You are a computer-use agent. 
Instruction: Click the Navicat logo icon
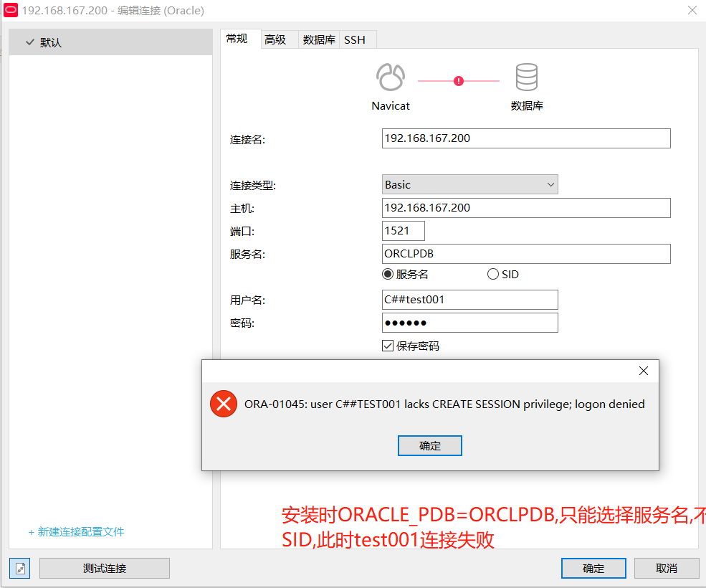click(391, 77)
